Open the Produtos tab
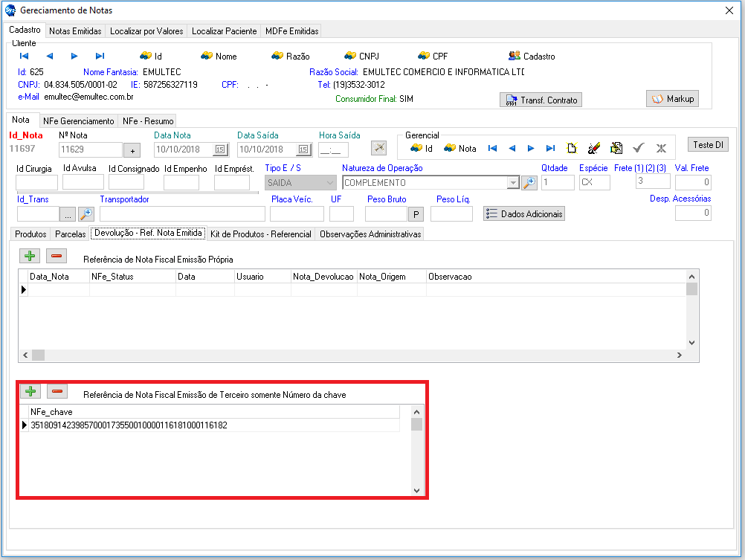745x560 pixels. click(30, 234)
